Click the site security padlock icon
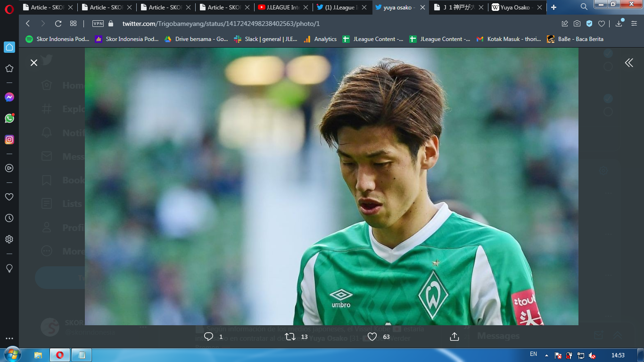Image resolution: width=644 pixels, height=362 pixels. click(x=111, y=24)
